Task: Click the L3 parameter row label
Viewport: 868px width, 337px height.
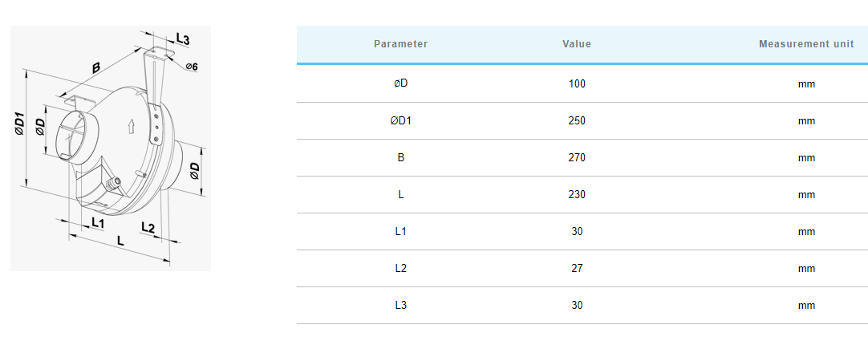Action: 401,306
